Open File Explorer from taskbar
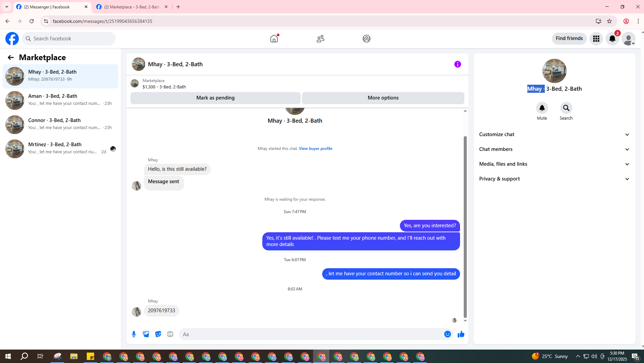 coord(74,356)
